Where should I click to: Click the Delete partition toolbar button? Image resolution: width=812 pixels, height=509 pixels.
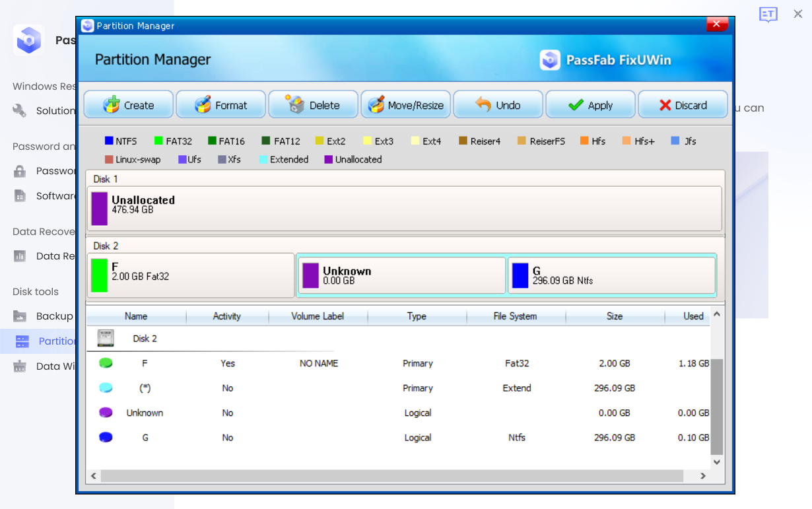pos(314,105)
